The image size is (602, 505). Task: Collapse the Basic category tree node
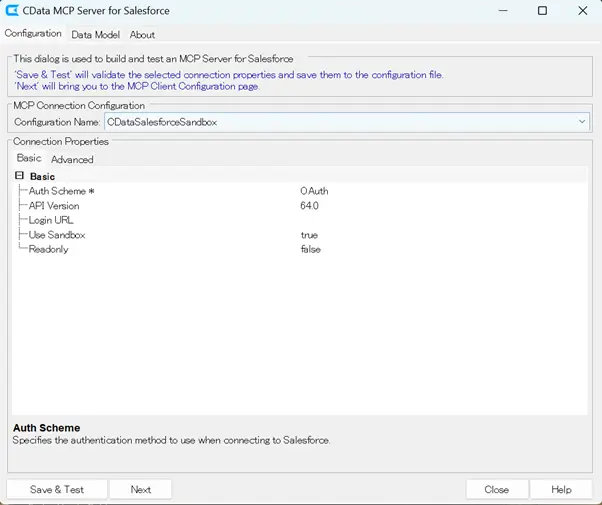coord(19,176)
